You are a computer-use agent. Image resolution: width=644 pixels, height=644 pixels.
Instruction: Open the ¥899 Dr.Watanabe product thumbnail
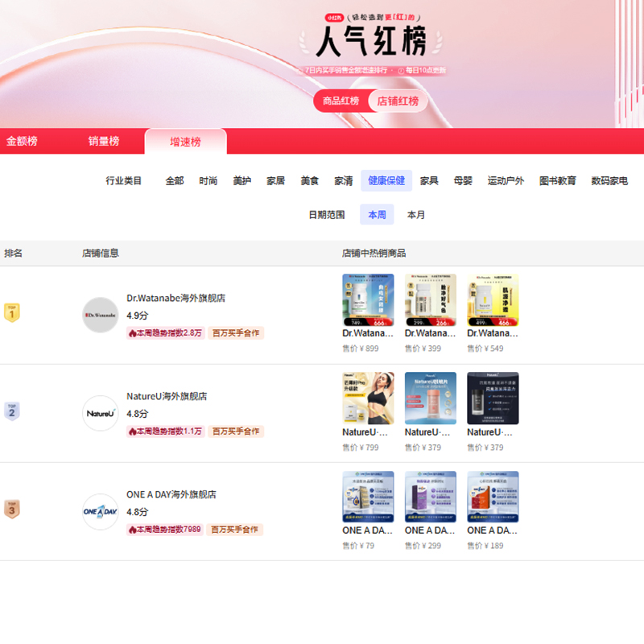[368, 299]
